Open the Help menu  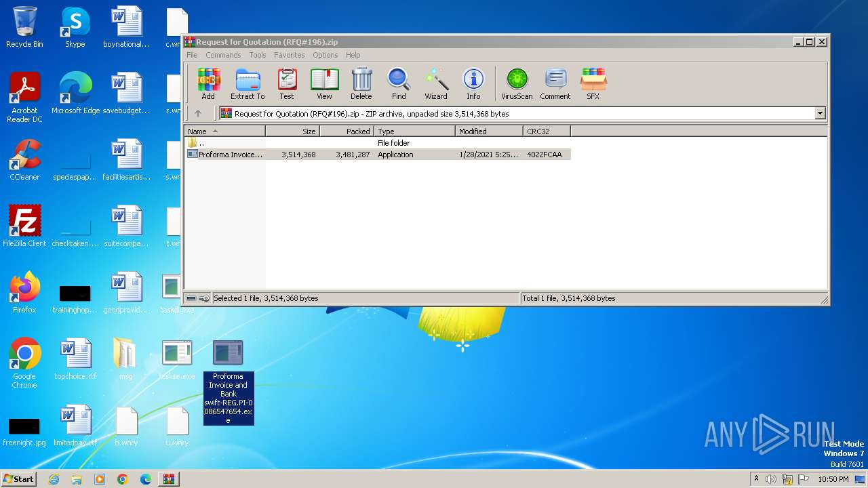[353, 55]
